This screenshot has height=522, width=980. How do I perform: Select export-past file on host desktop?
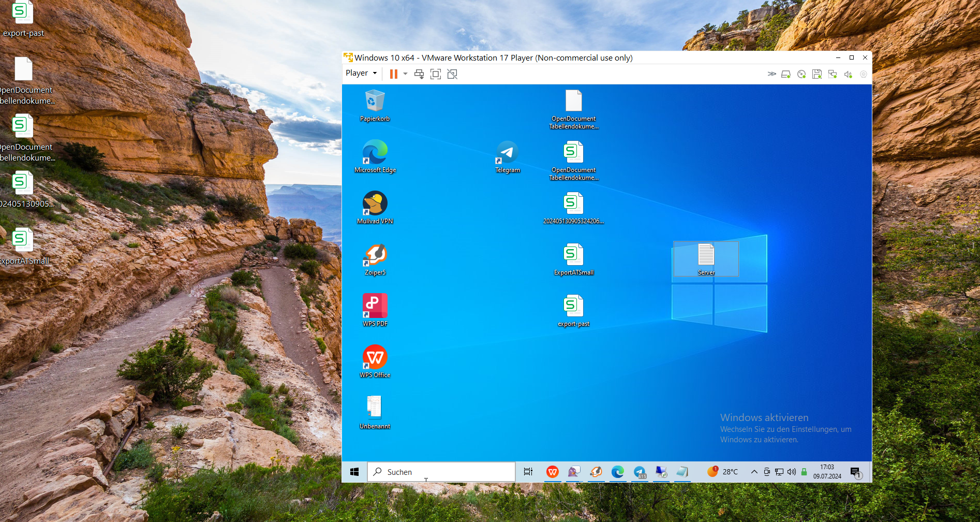(x=23, y=20)
